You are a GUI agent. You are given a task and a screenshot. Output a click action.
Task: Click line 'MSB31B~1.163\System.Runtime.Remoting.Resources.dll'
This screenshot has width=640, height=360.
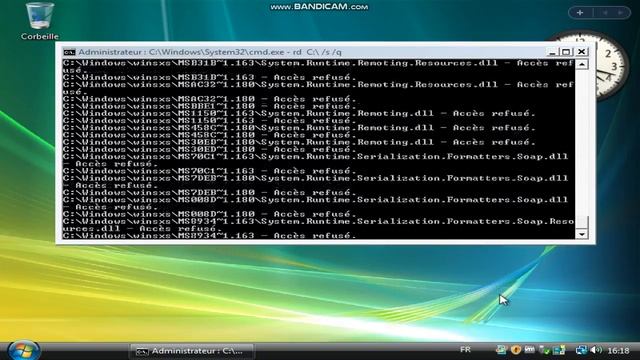(318, 63)
